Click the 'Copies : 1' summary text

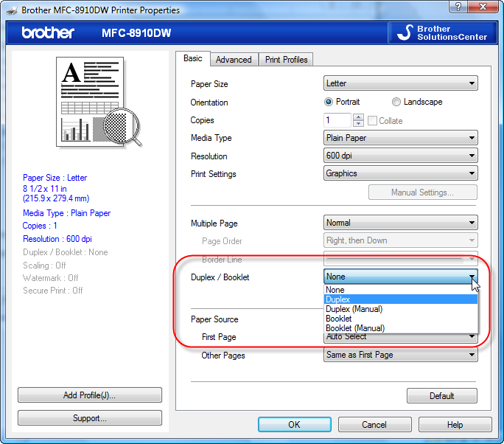pyautogui.click(x=40, y=226)
